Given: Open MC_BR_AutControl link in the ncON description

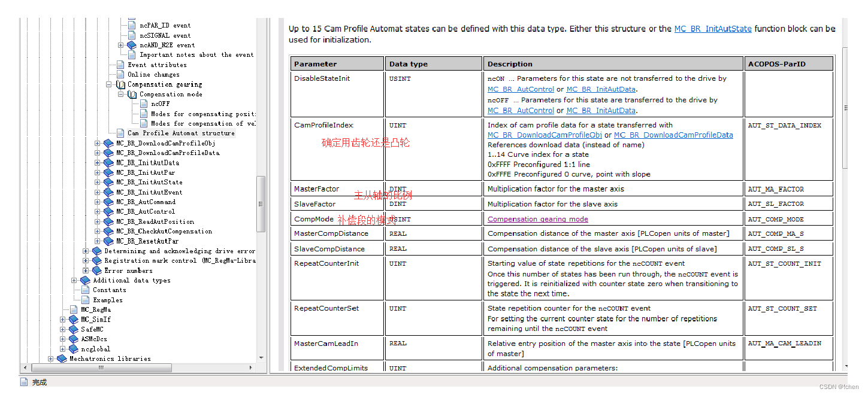Looking at the screenshot, I should coord(521,89).
